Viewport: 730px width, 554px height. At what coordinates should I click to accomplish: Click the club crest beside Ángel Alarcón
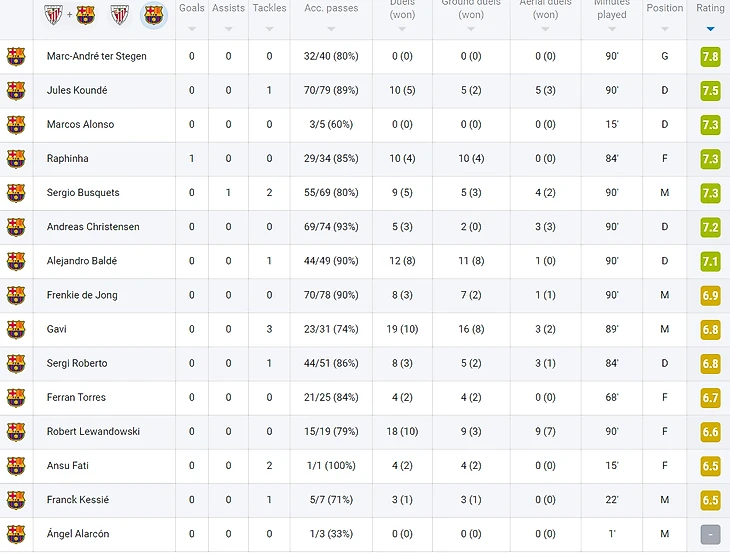[x=15, y=533]
